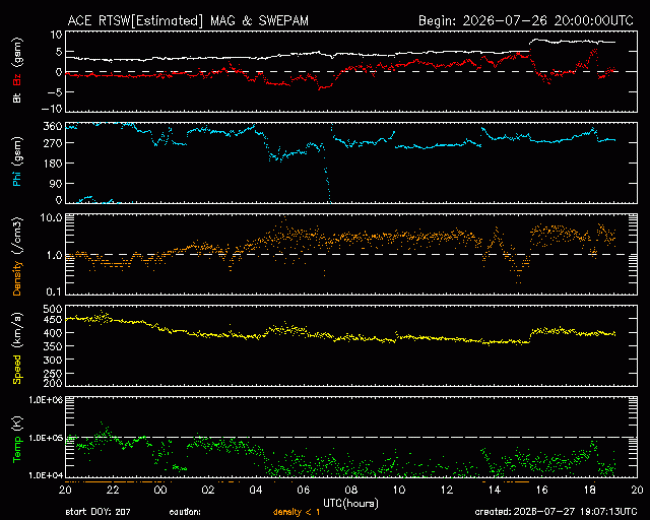Click the "250" tick on Speed axis
Viewport: 650px width, 520px height.
(x=53, y=373)
